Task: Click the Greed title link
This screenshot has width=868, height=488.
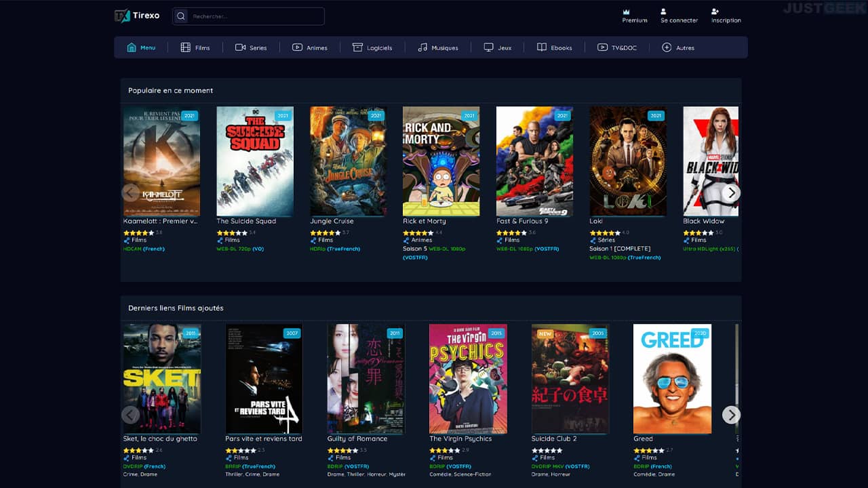Action: point(643,439)
